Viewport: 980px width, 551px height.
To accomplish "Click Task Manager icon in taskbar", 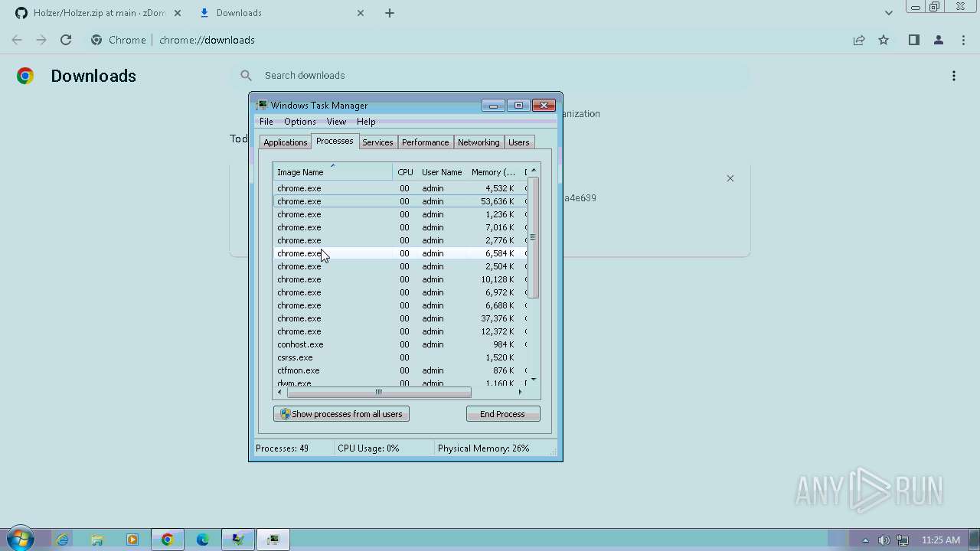I will click(x=273, y=540).
